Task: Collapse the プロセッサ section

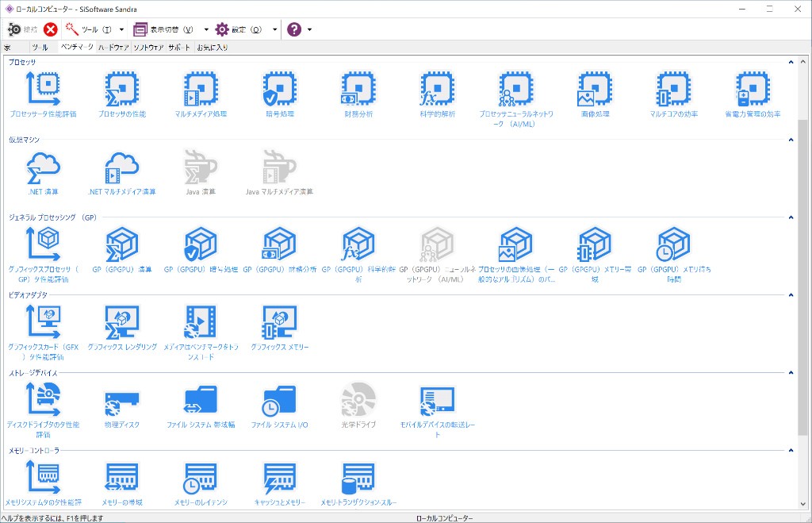Action: [791, 62]
